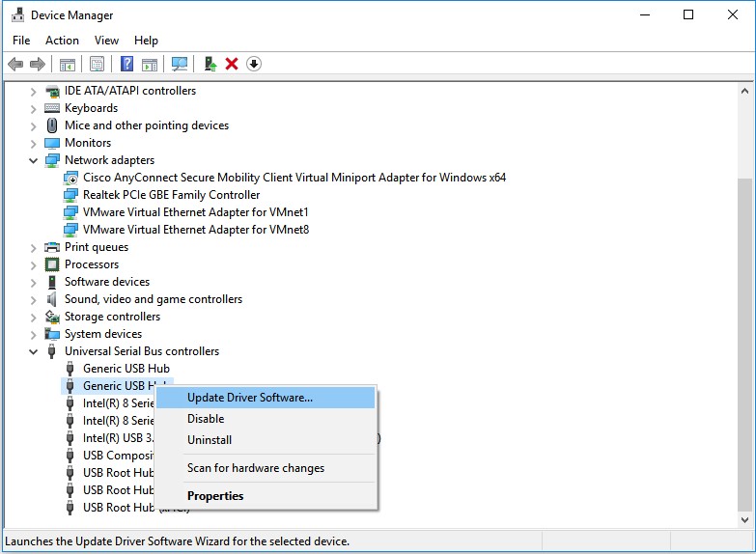Click the mouse icon beside Mice and other pointing devices

pos(52,125)
